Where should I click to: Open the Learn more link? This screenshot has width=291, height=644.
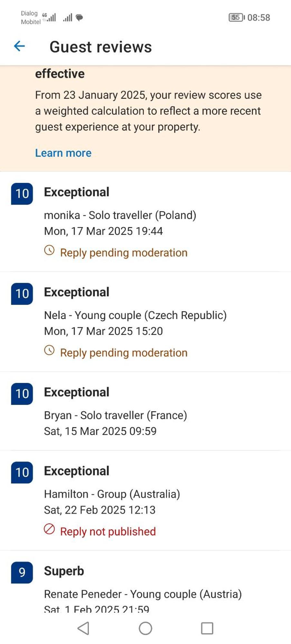coord(63,153)
